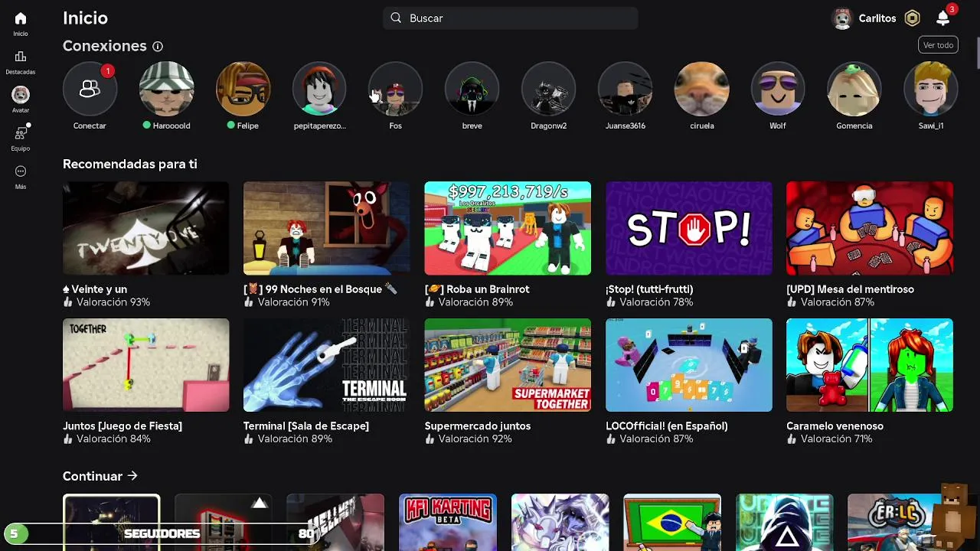Viewport: 980px width, 551px height.
Task: Click Valoración 71% rating text
Action: 837,439
